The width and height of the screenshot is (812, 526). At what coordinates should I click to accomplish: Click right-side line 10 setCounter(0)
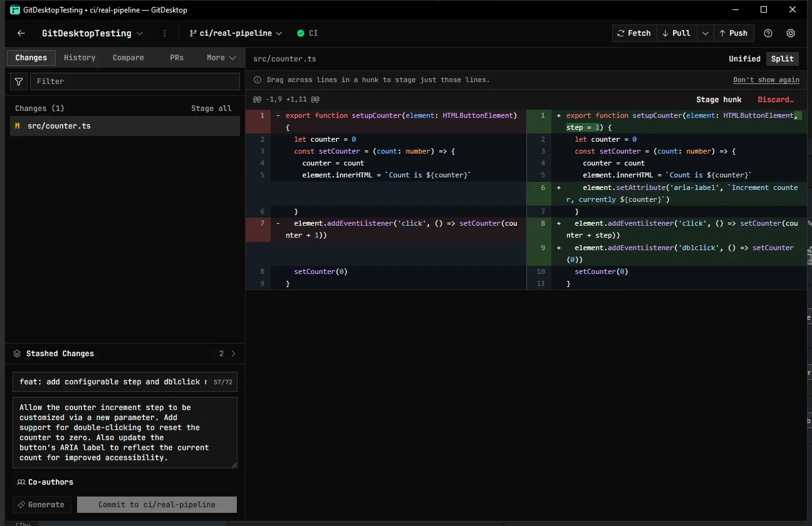coord(667,271)
